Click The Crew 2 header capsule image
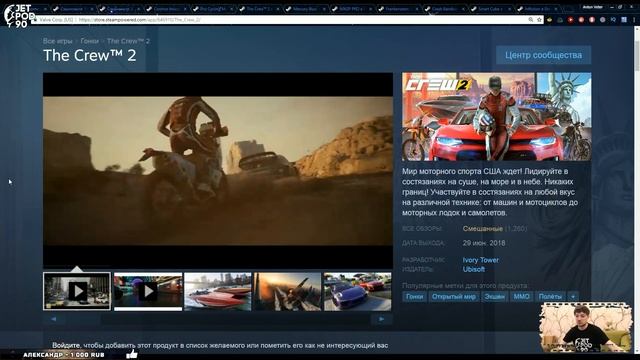Viewport: 640px width, 360px height. pyautogui.click(x=496, y=117)
